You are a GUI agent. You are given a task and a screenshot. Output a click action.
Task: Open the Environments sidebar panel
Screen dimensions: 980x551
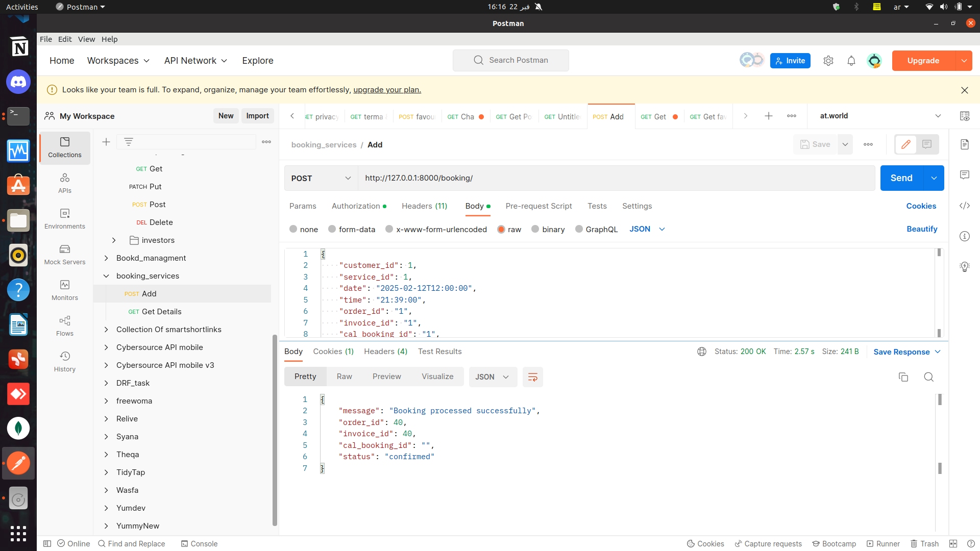(x=65, y=218)
